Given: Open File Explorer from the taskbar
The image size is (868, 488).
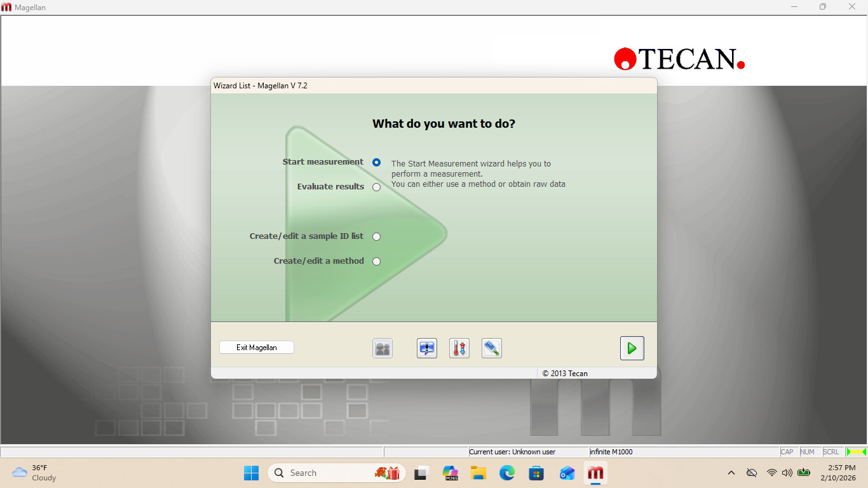Looking at the screenshot, I should [x=478, y=473].
